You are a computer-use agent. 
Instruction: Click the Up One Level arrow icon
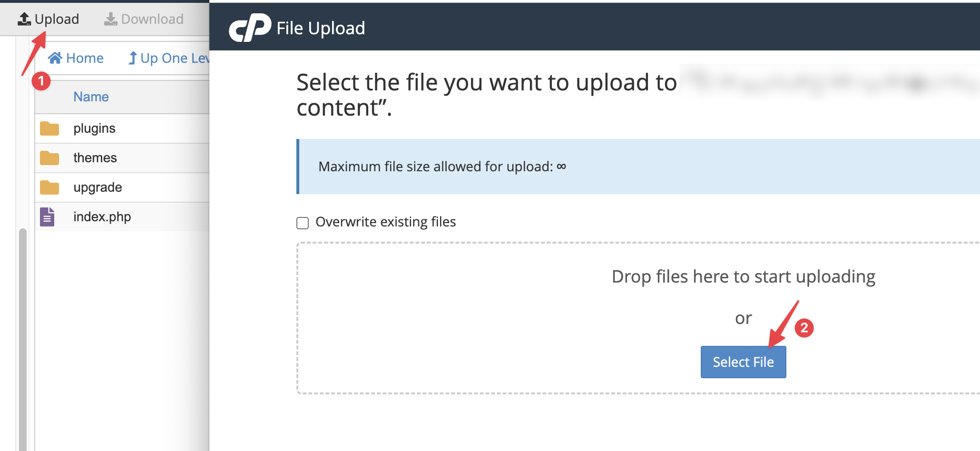tap(133, 58)
